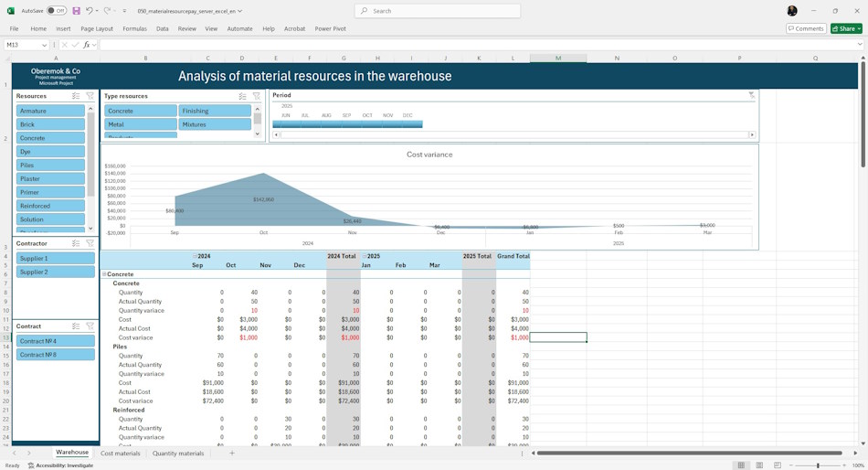Image resolution: width=868 pixels, height=470 pixels.
Task: Click the zoom slider handle
Action: point(818,465)
